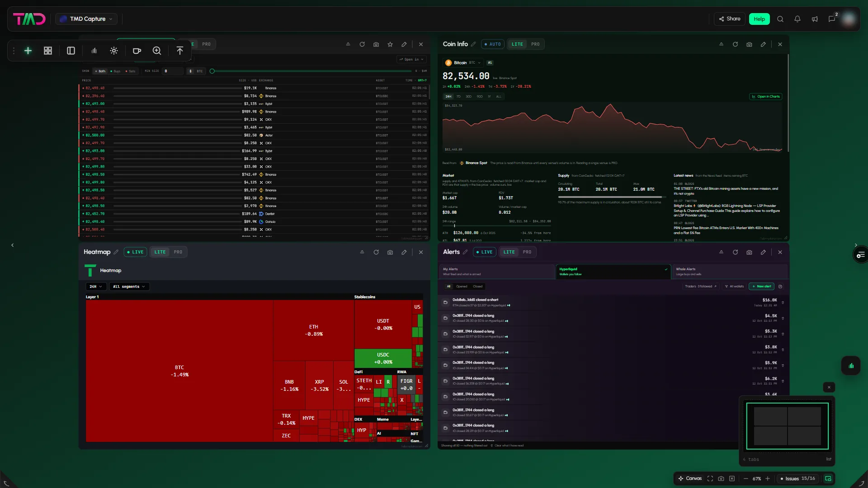Refresh the Heatmap panel
Screen dimensions: 868x488
point(376,252)
